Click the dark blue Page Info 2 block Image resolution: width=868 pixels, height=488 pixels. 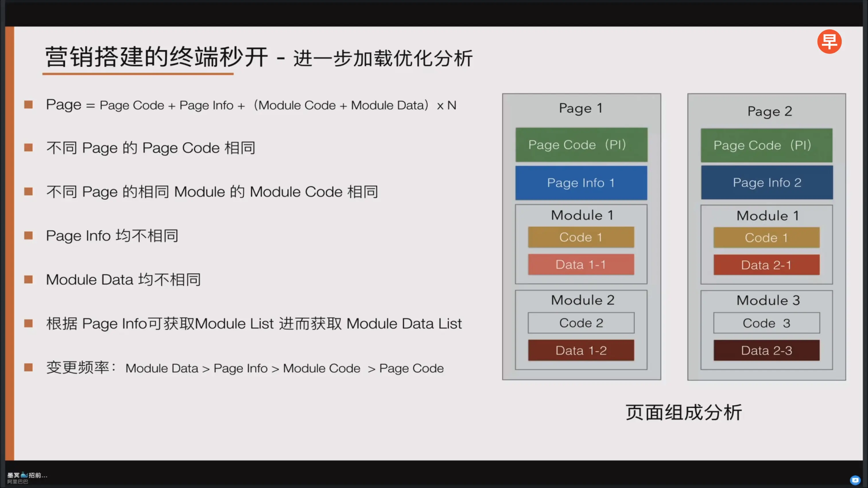coord(767,182)
